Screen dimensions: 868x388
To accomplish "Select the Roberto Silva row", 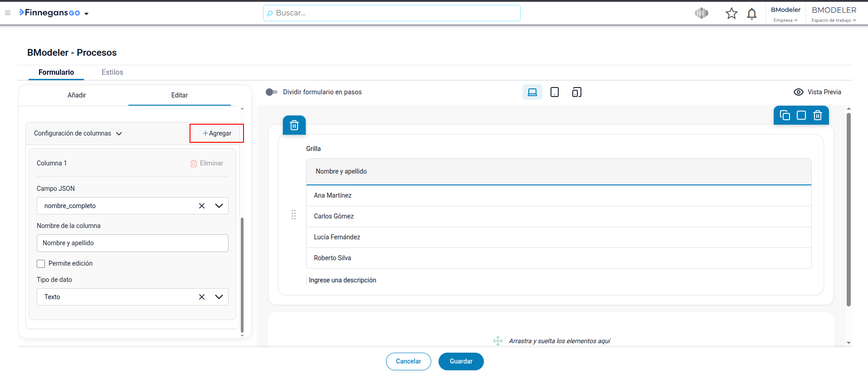I will pos(559,258).
